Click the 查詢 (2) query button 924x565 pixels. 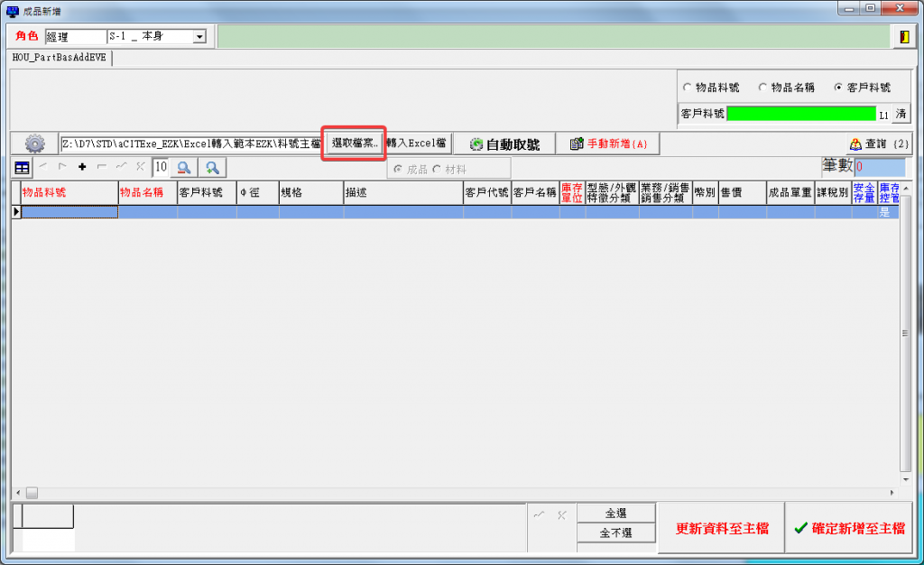tap(878, 144)
